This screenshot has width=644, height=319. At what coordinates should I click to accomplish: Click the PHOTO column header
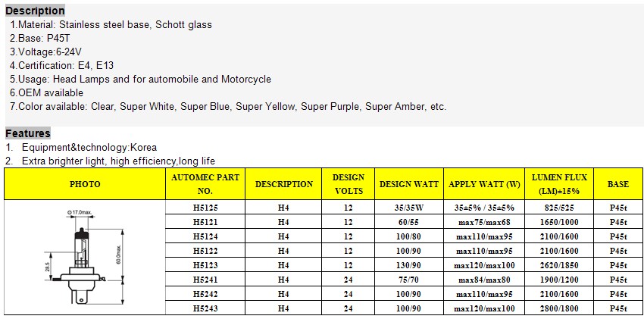pos(85,184)
